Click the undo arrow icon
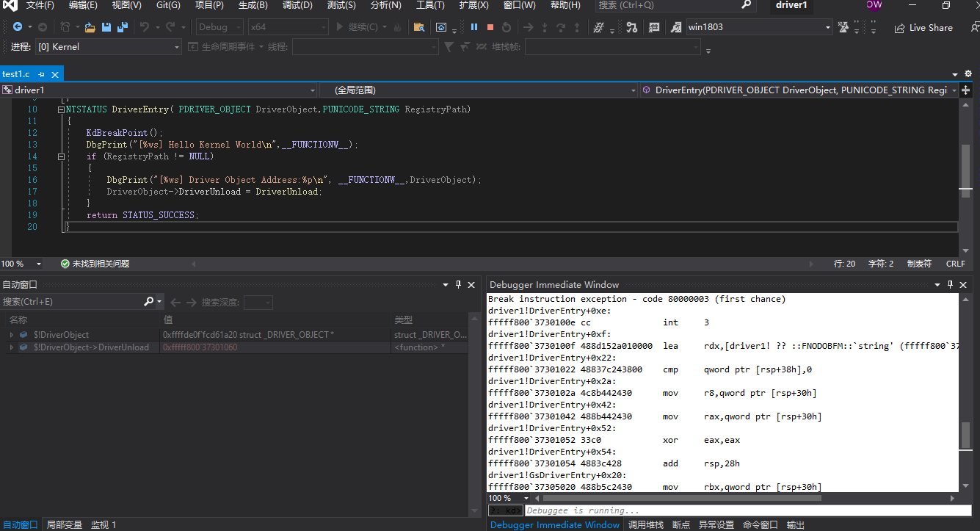The image size is (980, 531). (145, 27)
